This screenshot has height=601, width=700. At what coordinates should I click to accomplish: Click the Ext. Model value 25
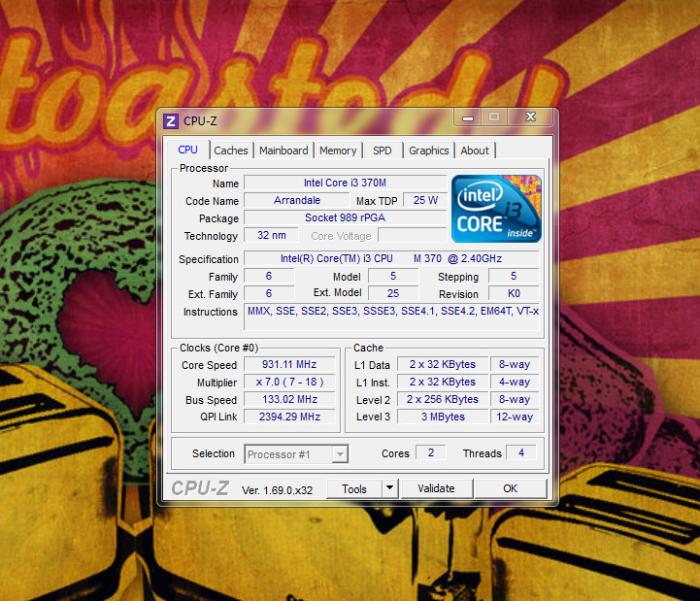393,293
